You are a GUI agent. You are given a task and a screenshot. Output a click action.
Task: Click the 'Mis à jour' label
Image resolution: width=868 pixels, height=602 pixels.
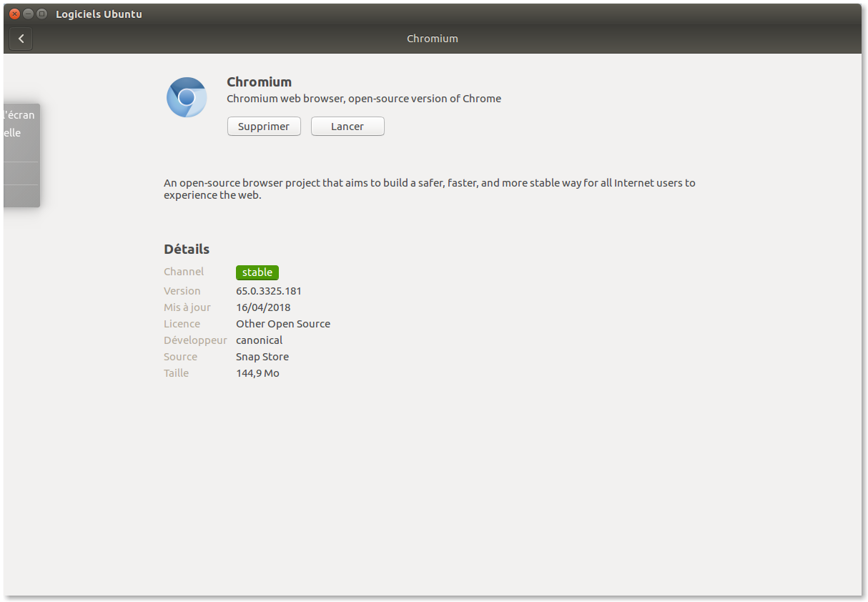(187, 307)
